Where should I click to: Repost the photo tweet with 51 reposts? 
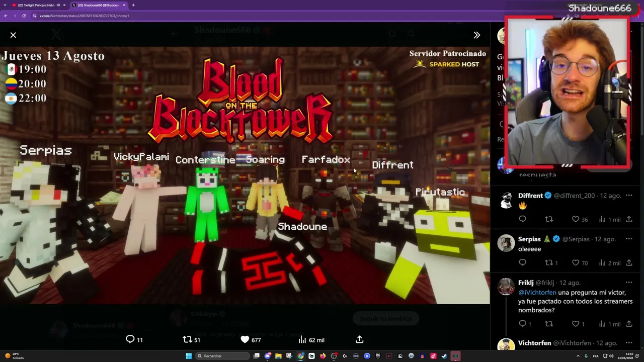coord(191,340)
